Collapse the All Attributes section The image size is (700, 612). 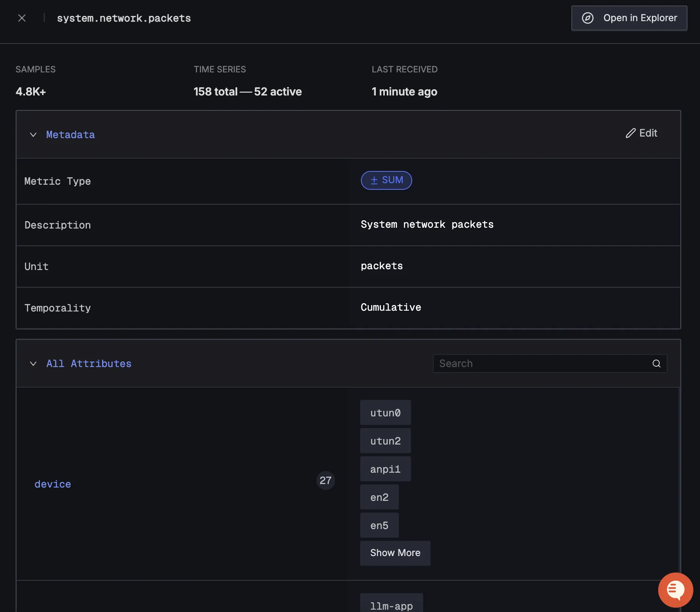pos(33,364)
